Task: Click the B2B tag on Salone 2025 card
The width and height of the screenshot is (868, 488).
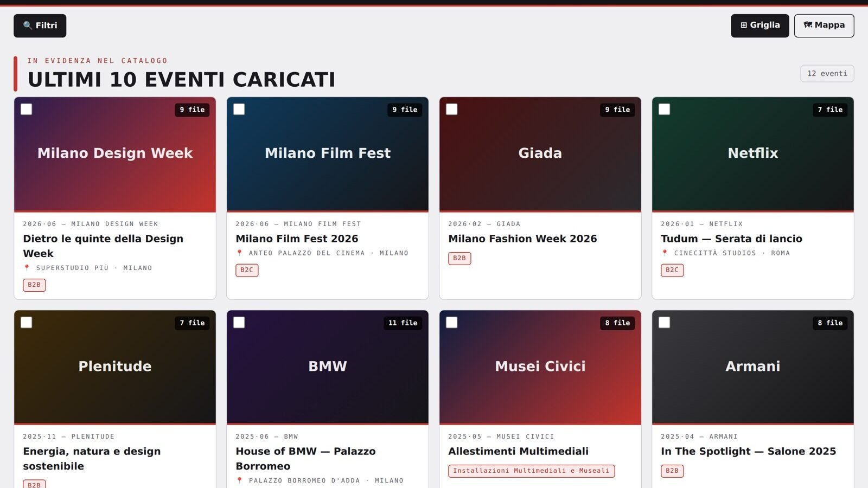Action: 672,471
